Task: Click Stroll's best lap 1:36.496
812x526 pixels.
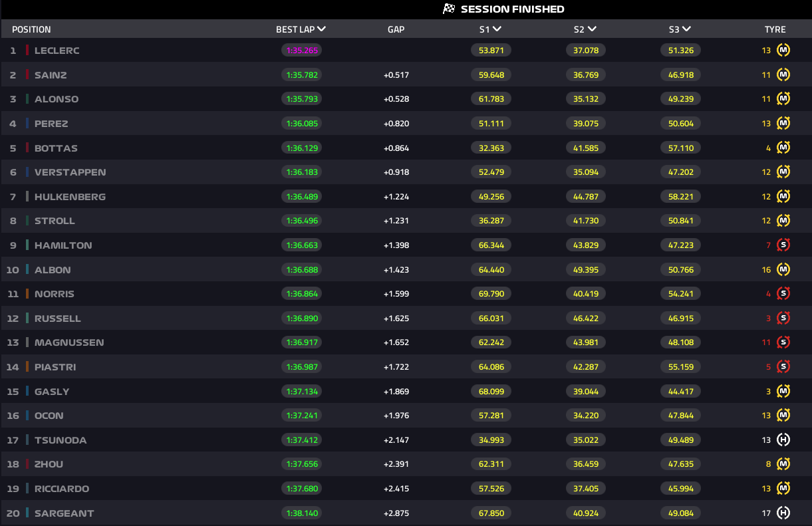Action: pyautogui.click(x=301, y=221)
